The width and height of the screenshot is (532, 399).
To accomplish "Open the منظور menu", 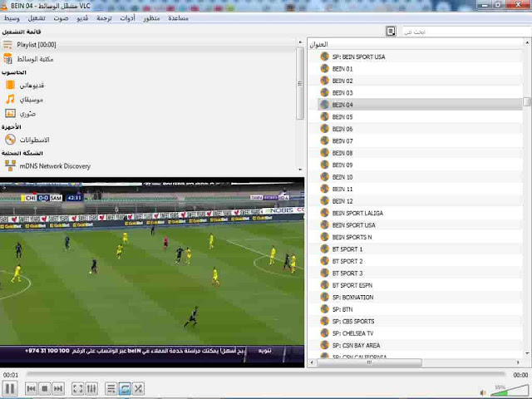I will (x=151, y=18).
